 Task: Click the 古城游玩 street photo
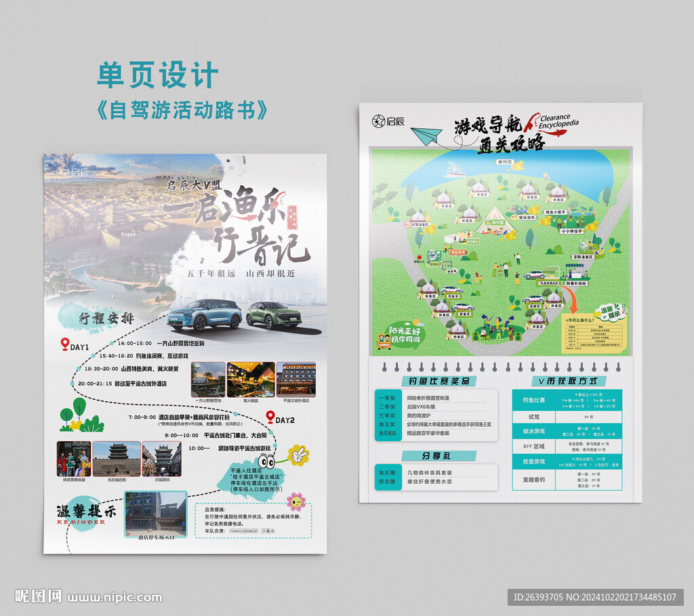click(161, 459)
